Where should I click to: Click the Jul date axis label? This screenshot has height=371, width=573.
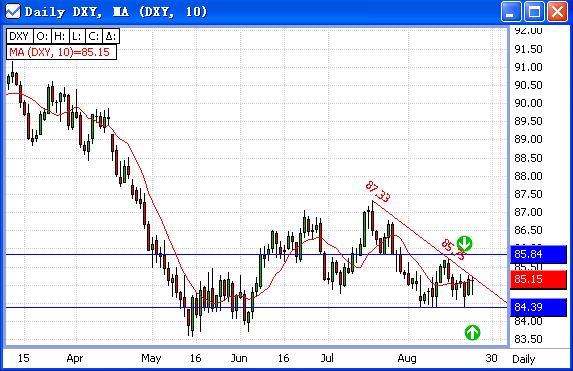coord(327,357)
